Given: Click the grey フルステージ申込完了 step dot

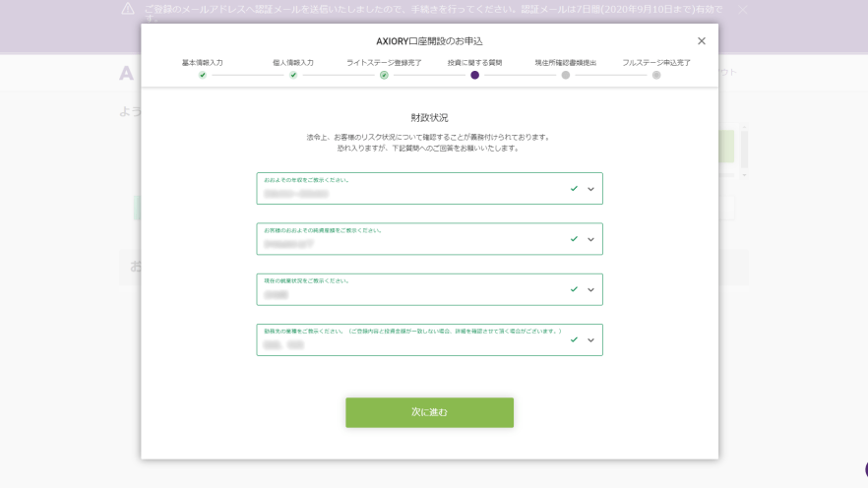Looking at the screenshot, I should point(656,75).
